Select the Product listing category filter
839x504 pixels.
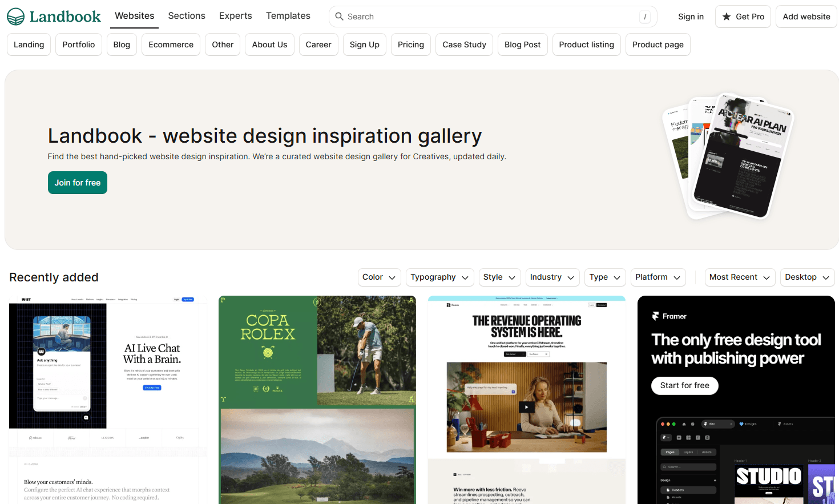point(587,45)
